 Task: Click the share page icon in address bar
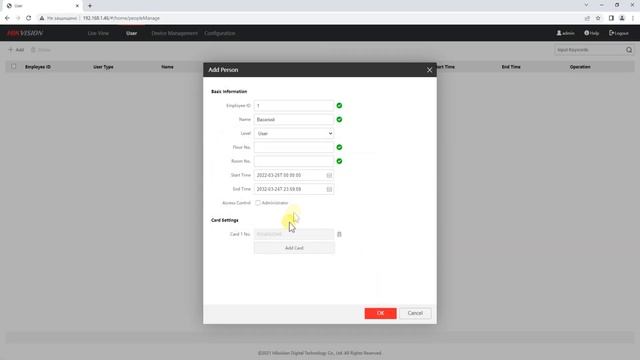click(587, 18)
